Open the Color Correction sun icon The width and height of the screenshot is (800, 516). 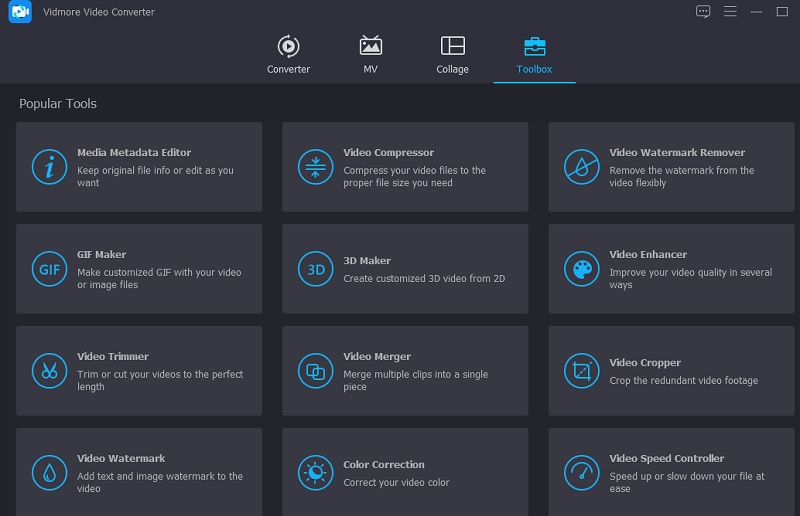(x=315, y=472)
